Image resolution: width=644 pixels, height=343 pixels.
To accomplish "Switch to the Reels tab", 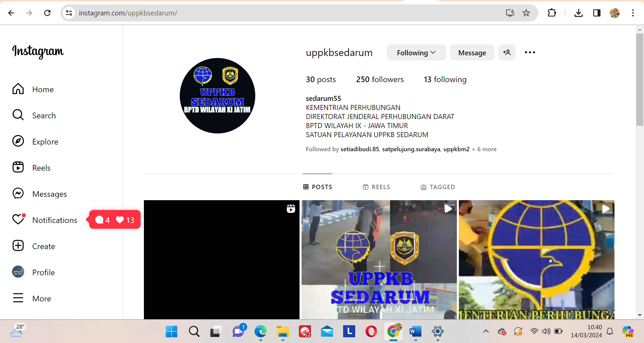I will click(x=376, y=187).
